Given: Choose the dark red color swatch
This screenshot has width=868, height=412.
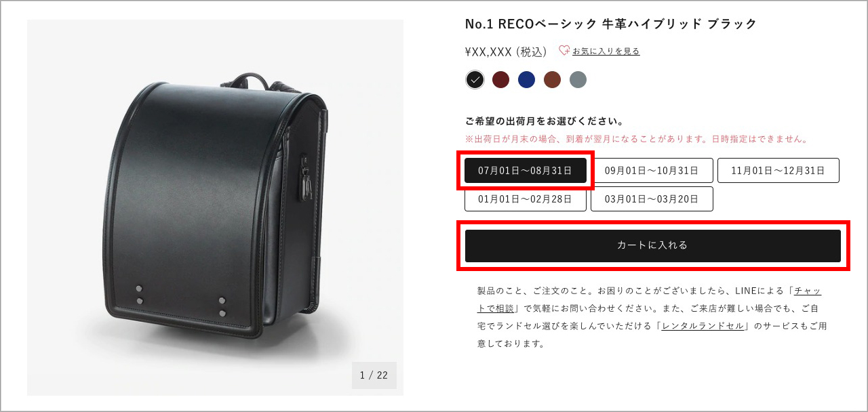Looking at the screenshot, I should [x=500, y=79].
